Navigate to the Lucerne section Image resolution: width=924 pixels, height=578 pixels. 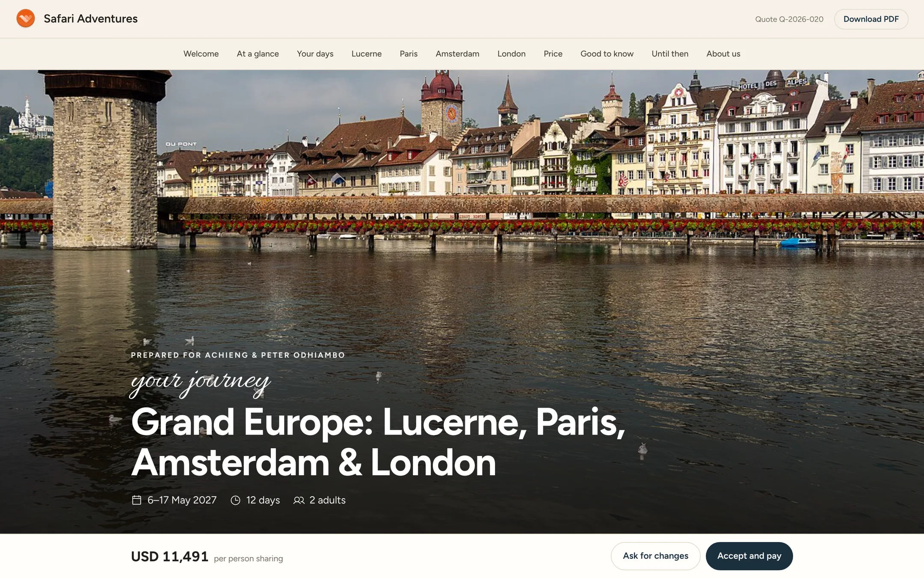[x=367, y=54]
